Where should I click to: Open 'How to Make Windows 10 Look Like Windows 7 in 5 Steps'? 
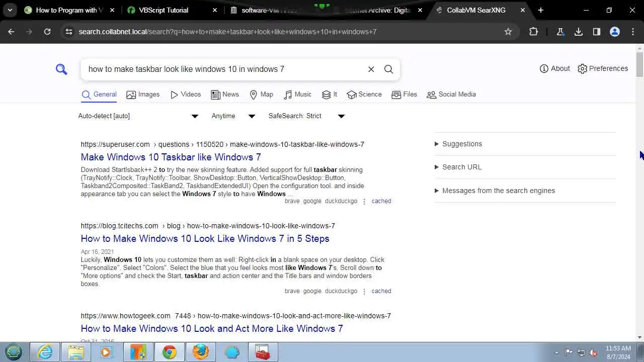205,238
